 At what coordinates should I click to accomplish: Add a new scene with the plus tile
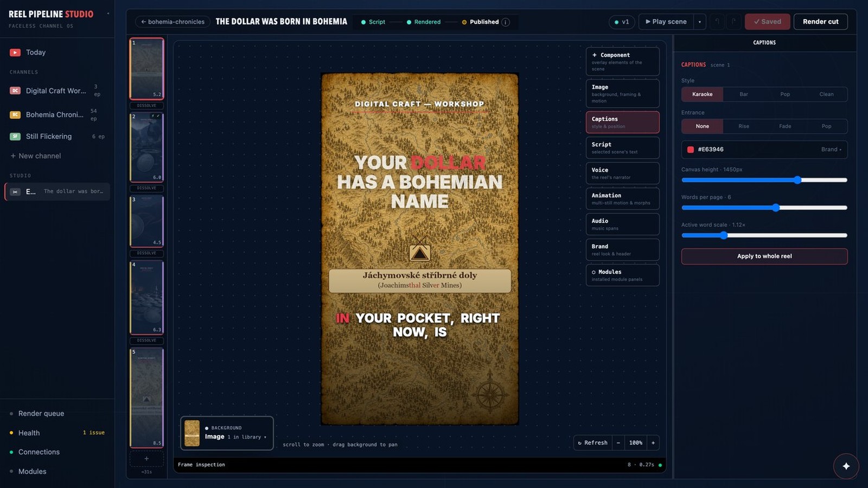(146, 459)
